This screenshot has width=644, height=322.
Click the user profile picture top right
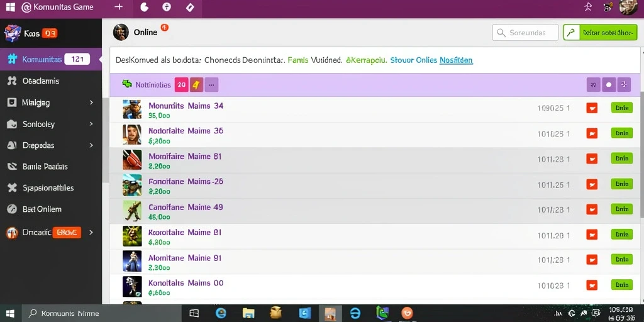(628, 7)
